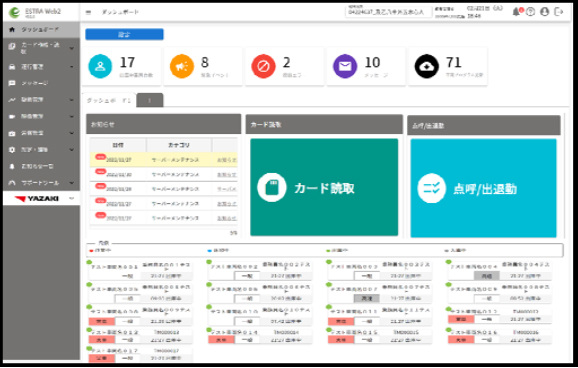Click the orange megaphone icon beside 8
Image resolution: width=578 pixels, height=368 pixels.
tap(182, 66)
